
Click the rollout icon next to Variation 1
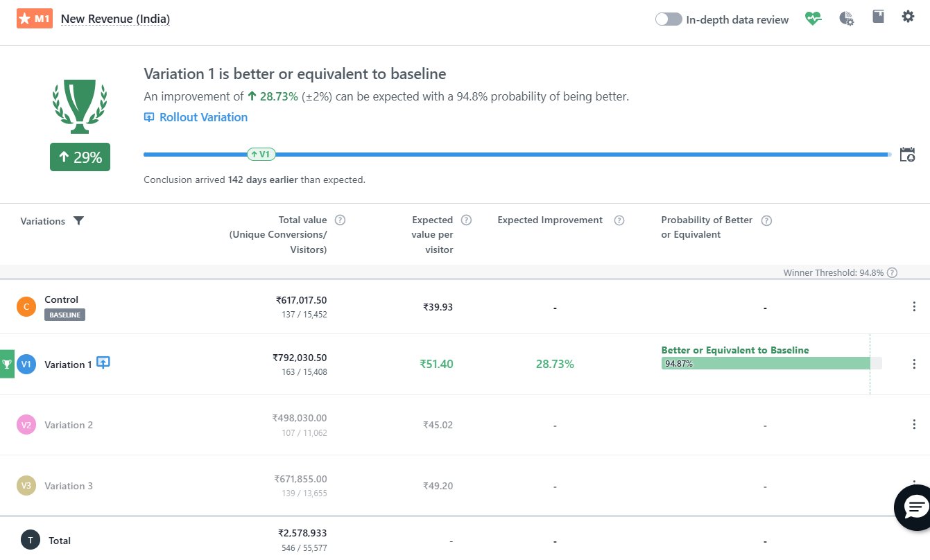click(x=103, y=362)
